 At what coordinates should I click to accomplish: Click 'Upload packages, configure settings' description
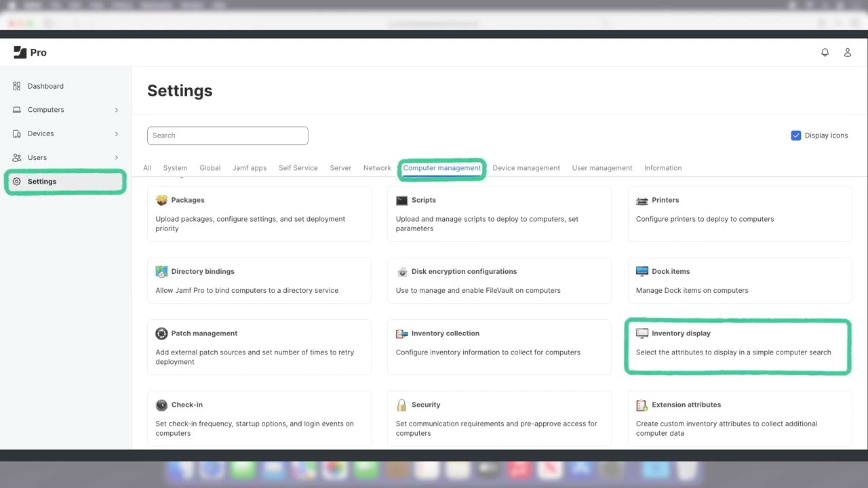tap(250, 224)
